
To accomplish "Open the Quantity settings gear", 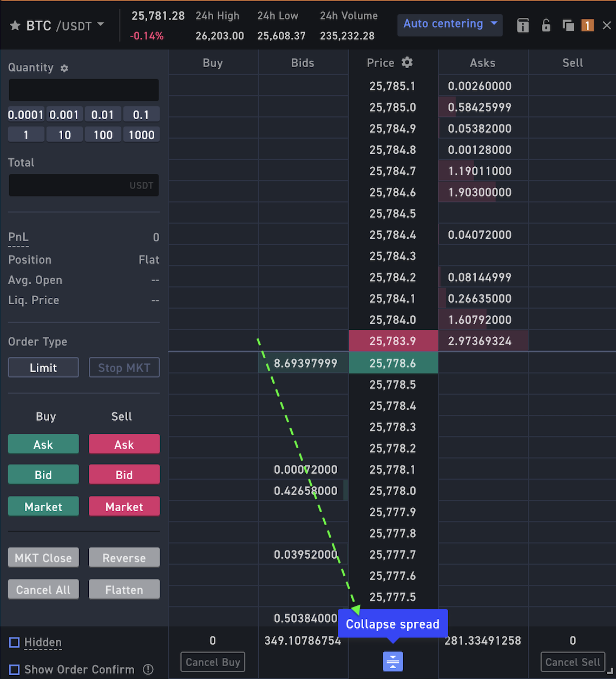I will tap(64, 68).
